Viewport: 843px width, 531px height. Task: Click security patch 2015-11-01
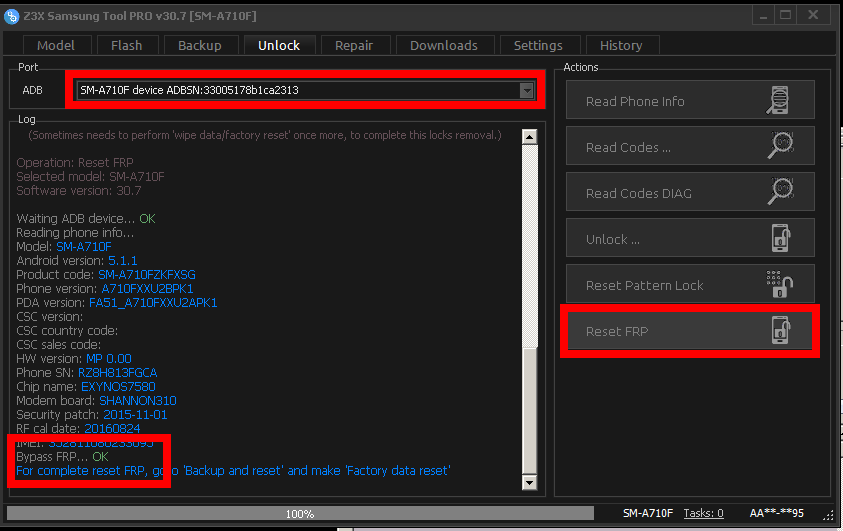pos(135,414)
